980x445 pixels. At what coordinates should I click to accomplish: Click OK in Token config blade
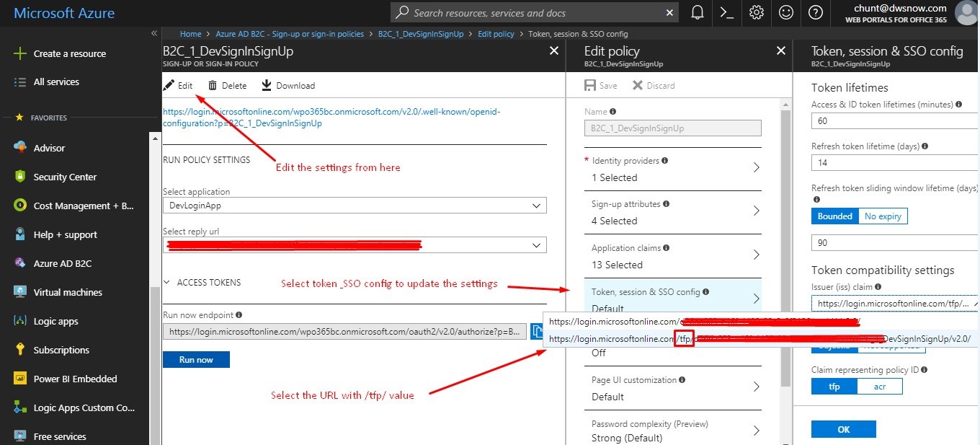pyautogui.click(x=844, y=429)
